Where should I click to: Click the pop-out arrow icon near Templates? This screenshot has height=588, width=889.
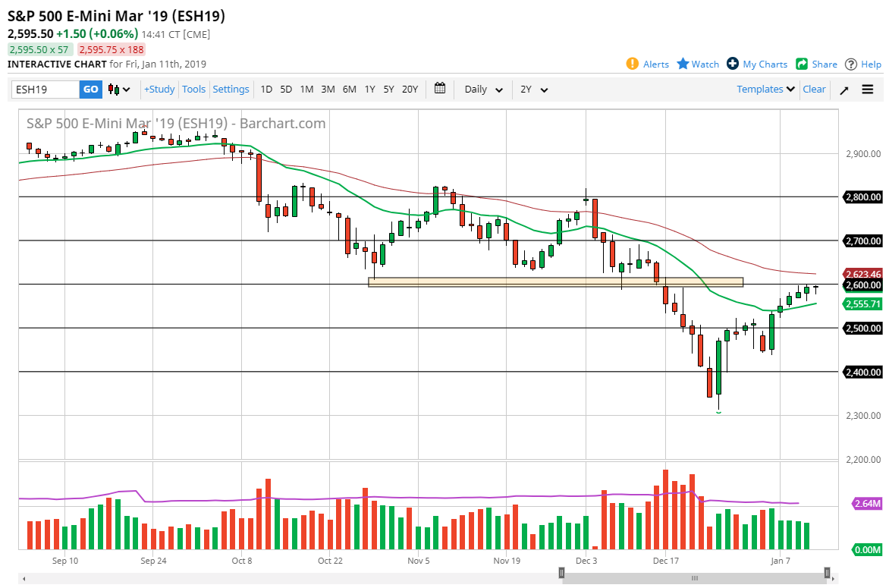[x=843, y=89]
